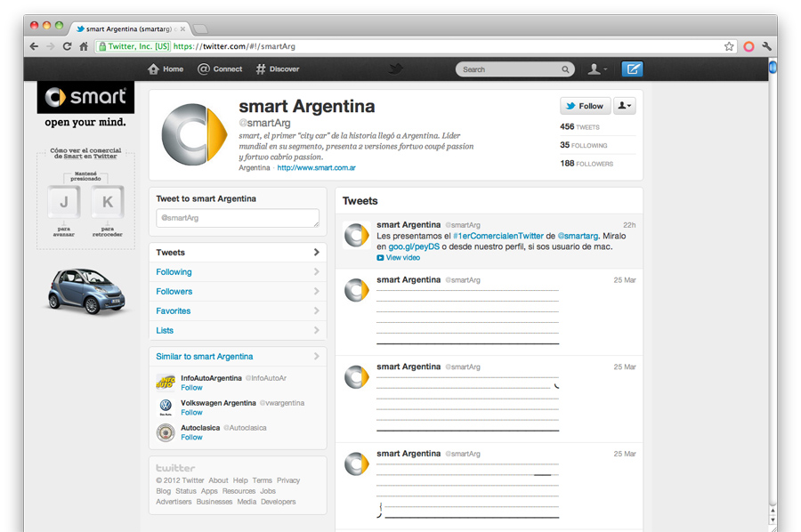
Task: Click the avatar on the 22h tweet
Action: point(356,236)
